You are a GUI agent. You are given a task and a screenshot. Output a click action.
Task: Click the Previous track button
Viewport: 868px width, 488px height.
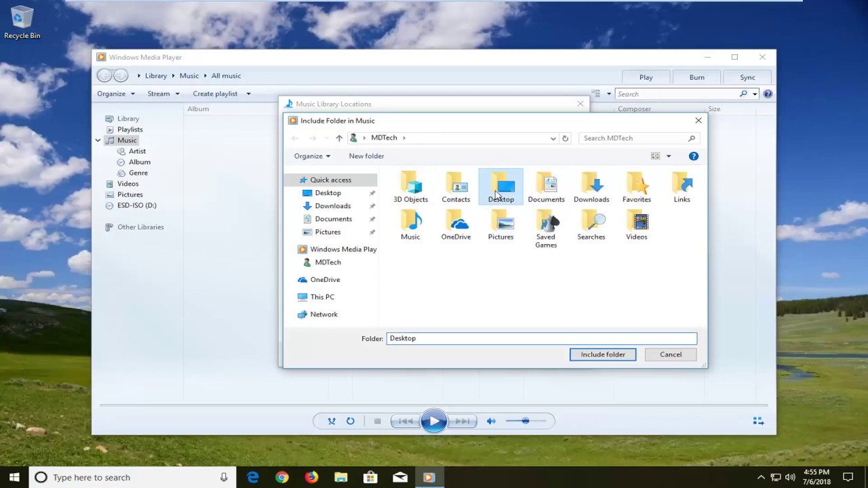[x=406, y=421]
